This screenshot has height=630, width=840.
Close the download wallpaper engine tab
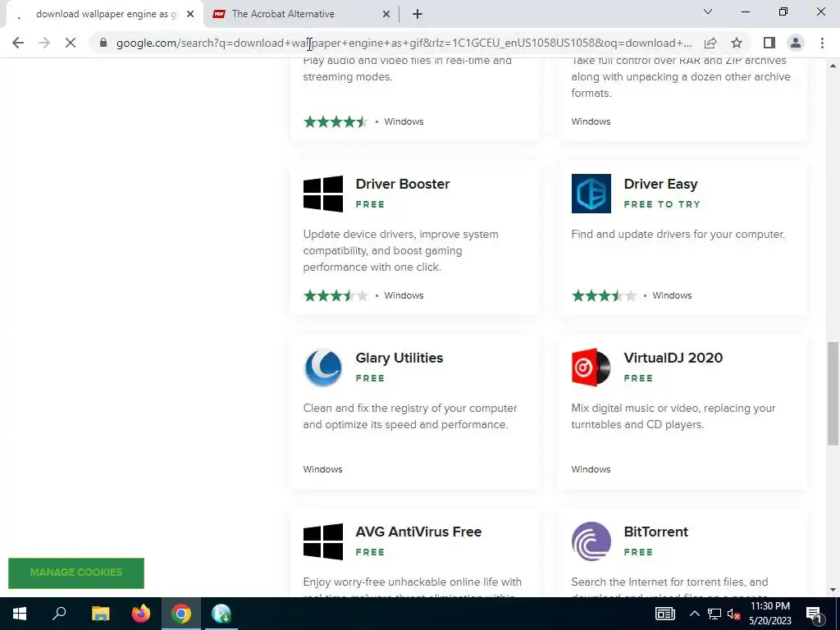(190, 14)
